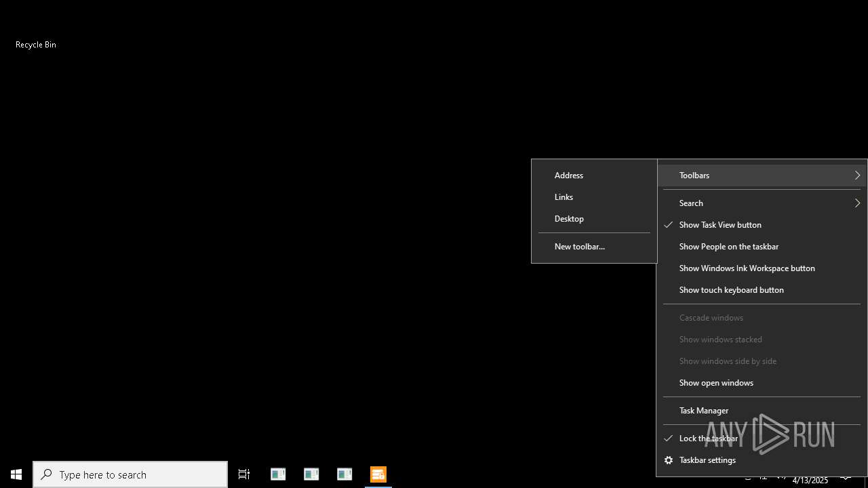Click the gear icon beside Taskbar settings
This screenshot has width=868, height=488.
(x=669, y=460)
